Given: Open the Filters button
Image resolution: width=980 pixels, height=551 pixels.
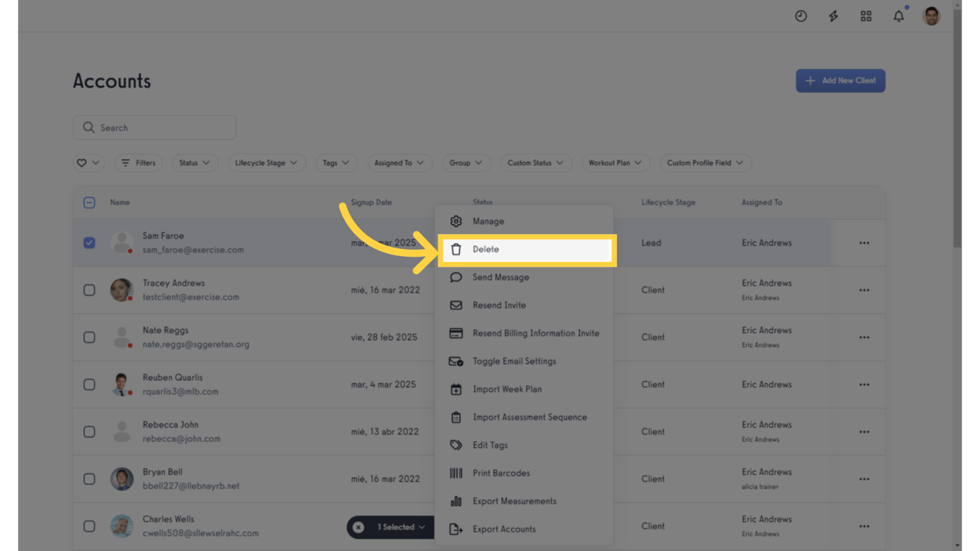Looking at the screenshot, I should (x=138, y=163).
